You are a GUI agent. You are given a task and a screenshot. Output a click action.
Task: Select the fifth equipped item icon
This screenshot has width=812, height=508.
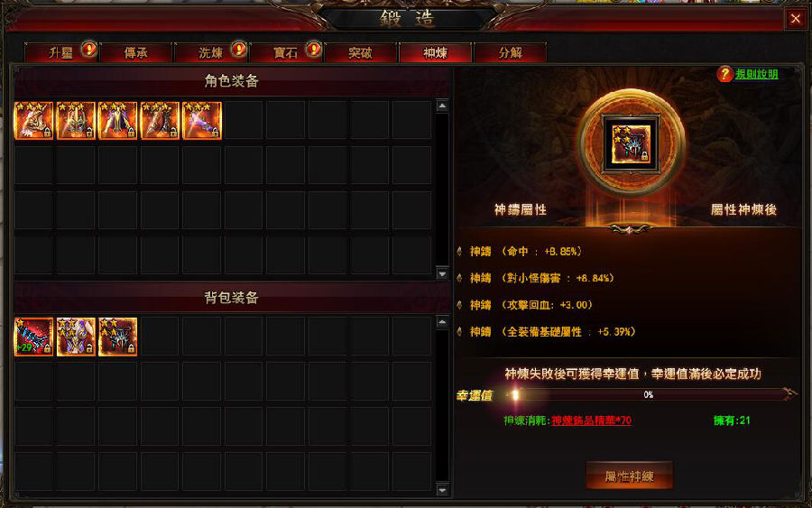tap(201, 121)
